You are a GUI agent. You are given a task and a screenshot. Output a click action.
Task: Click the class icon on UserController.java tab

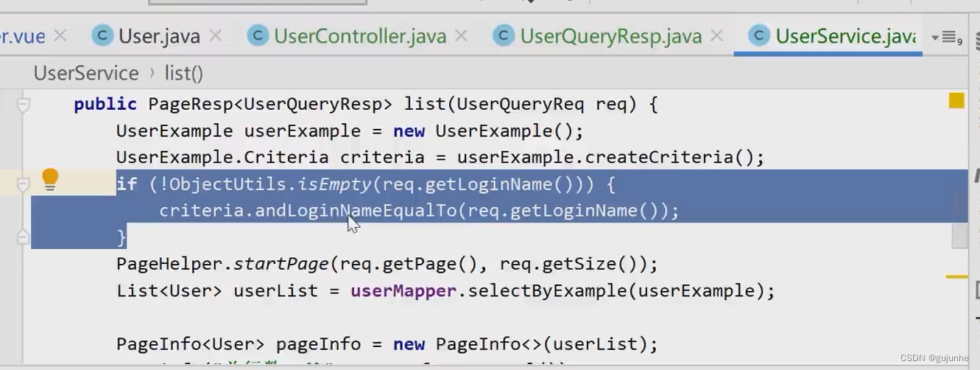pyautogui.click(x=258, y=35)
